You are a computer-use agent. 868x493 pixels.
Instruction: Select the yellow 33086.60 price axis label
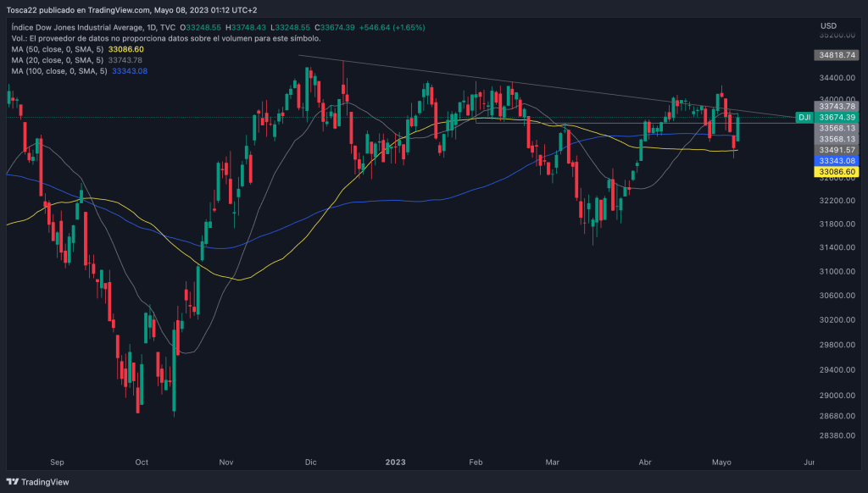835,171
